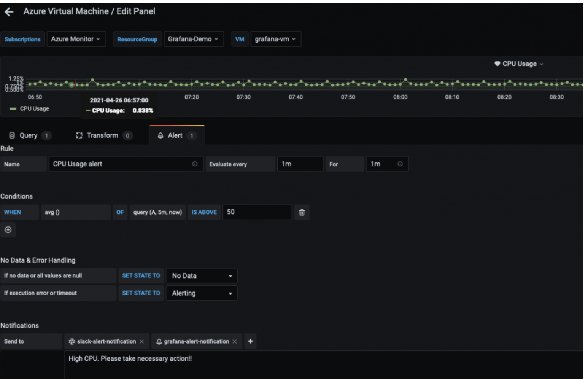This screenshot has height=379, width=588.
Task: Delete the alert condition with trash icon
Action: 302,212
